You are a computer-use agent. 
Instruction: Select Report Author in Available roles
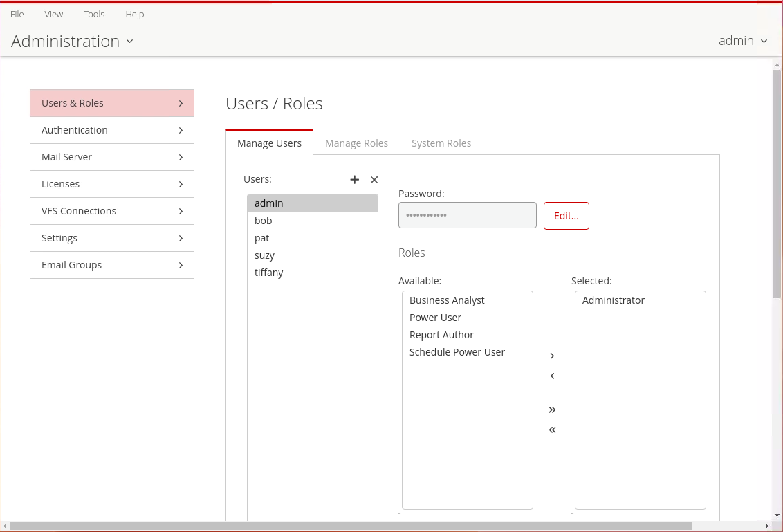coord(441,335)
